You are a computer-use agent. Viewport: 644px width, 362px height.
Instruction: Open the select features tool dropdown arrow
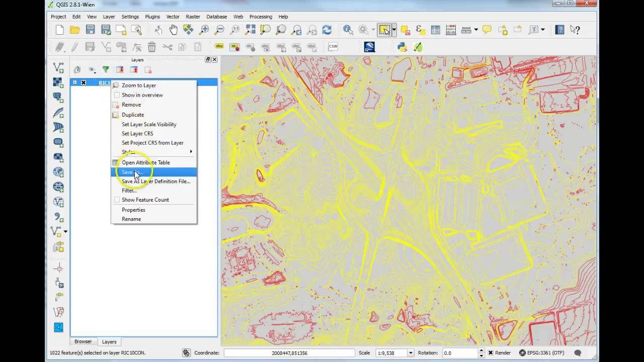point(394,30)
